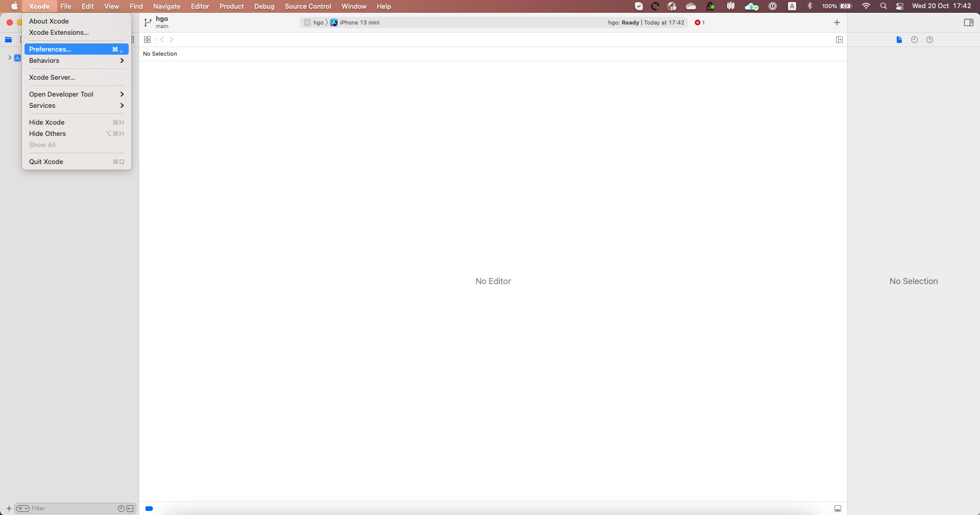The height and width of the screenshot is (515, 980).
Task: Choose Preferences from the Xcode menu
Action: tap(50, 49)
